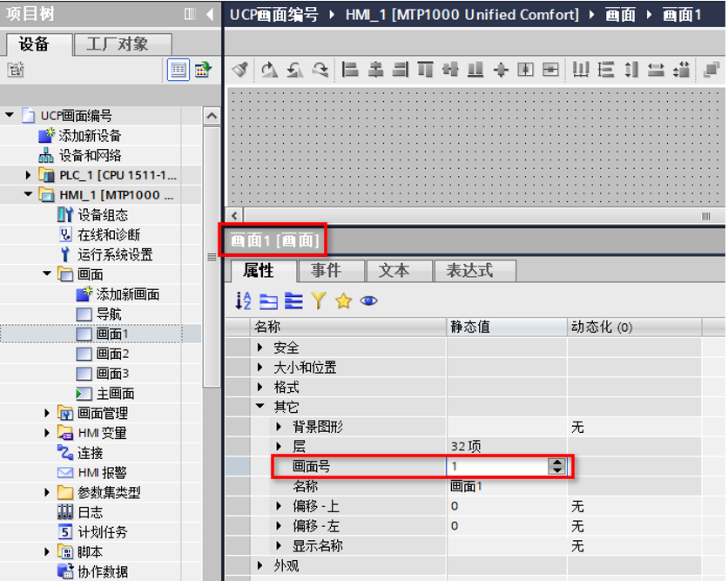Click 添加新画面 to add new screen
Screen dimensions: 728x581
click(127, 294)
